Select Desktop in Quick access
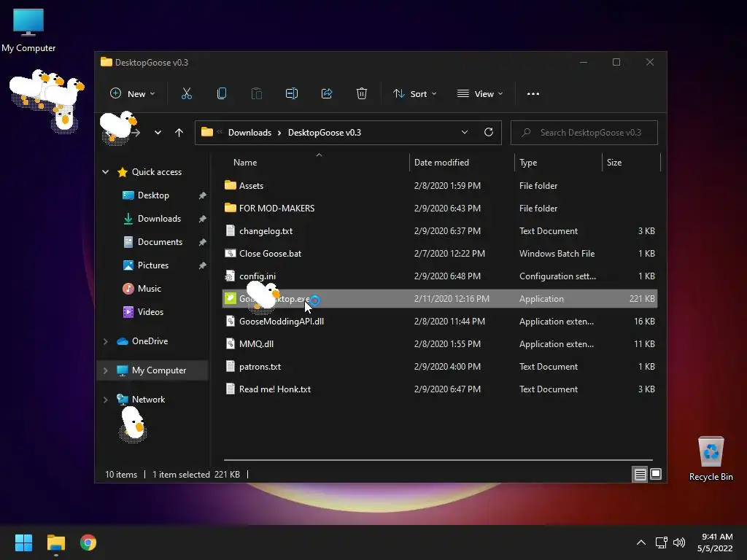Viewport: 747px width, 560px height. [153, 195]
